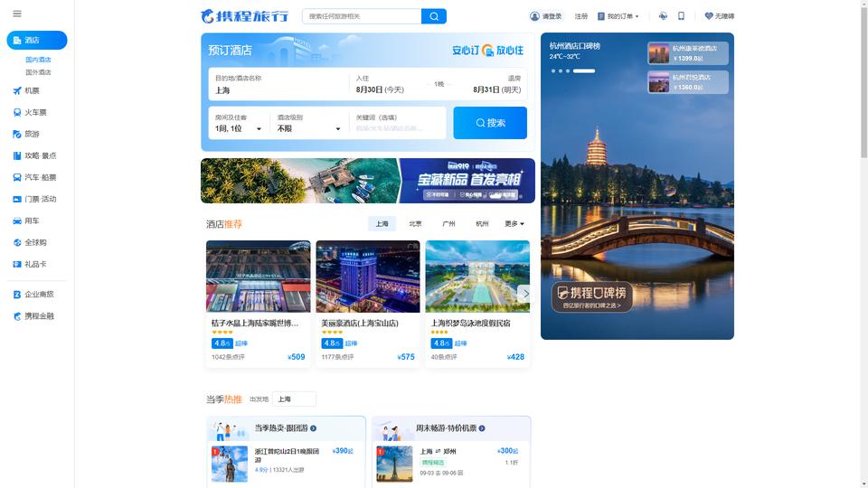Click the 请登录 login avatar icon
The width and height of the screenshot is (868, 488).
[x=534, y=16]
